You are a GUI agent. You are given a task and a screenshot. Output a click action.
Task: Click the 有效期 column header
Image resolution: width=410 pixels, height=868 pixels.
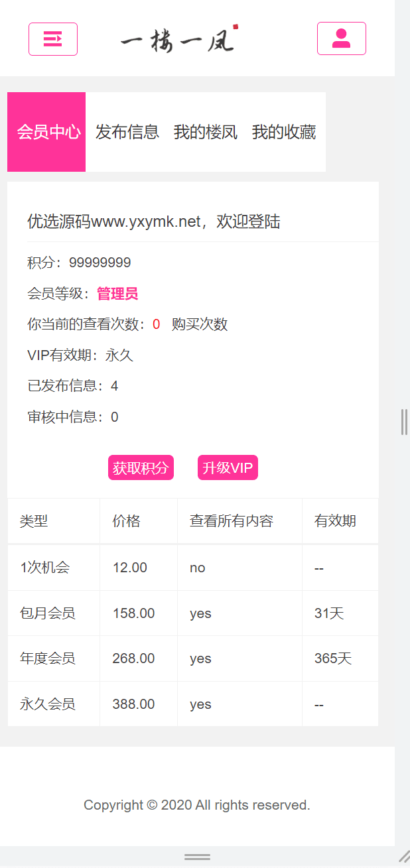(335, 521)
